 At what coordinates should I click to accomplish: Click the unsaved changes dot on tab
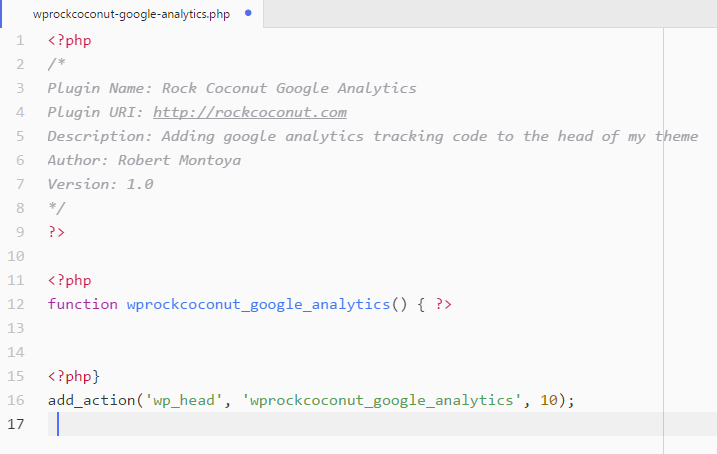coord(248,13)
